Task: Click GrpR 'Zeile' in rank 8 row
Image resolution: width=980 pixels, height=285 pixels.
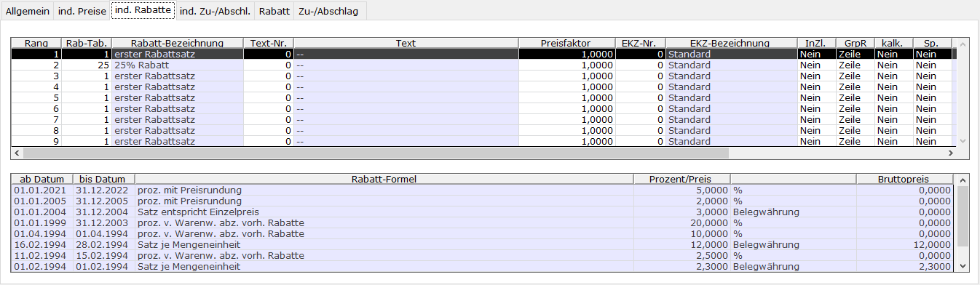Action: [855, 130]
